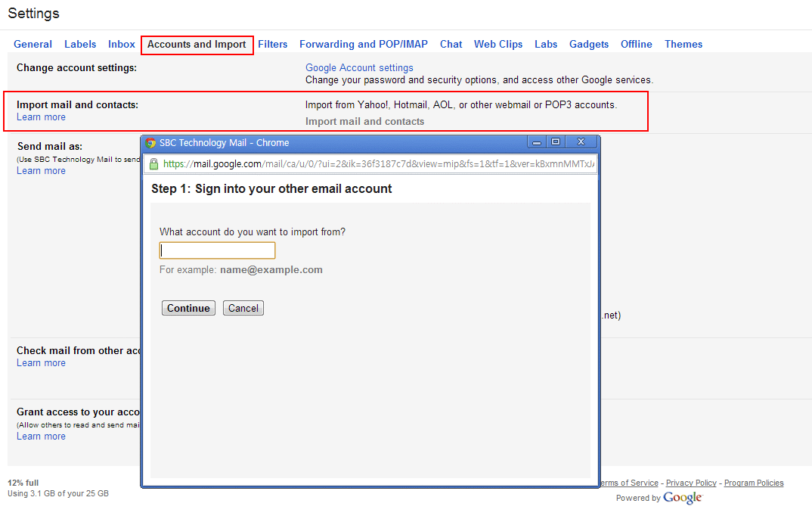Open Learn more under Check mail from other accounts

[41, 363]
